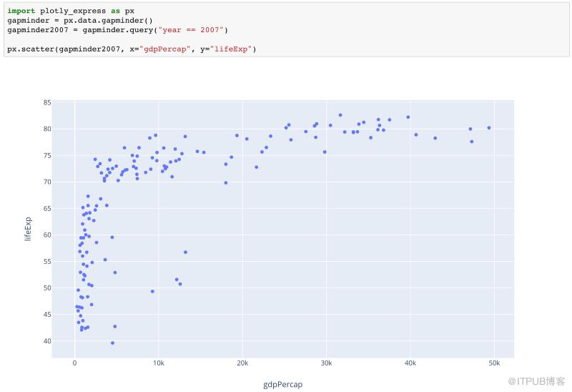The height and width of the screenshot is (392, 572).
Task: Click the 40k x-axis tick label
Action: (x=410, y=363)
